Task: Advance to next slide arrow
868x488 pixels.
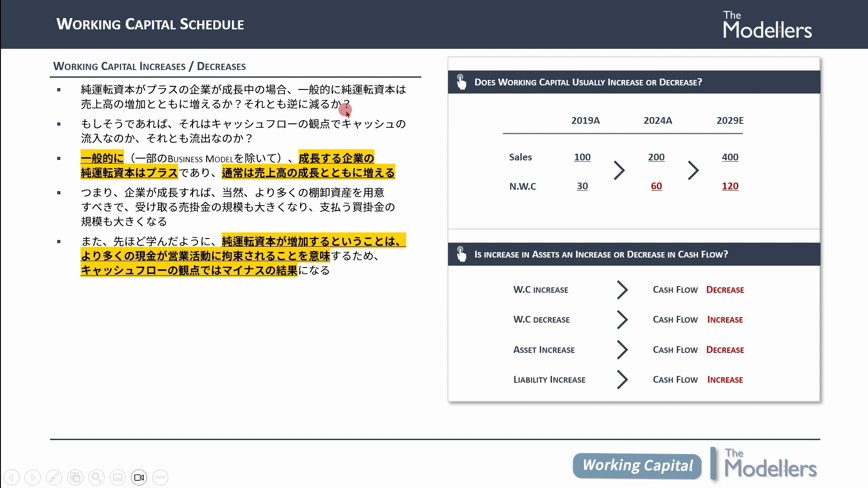Action: click(33, 477)
